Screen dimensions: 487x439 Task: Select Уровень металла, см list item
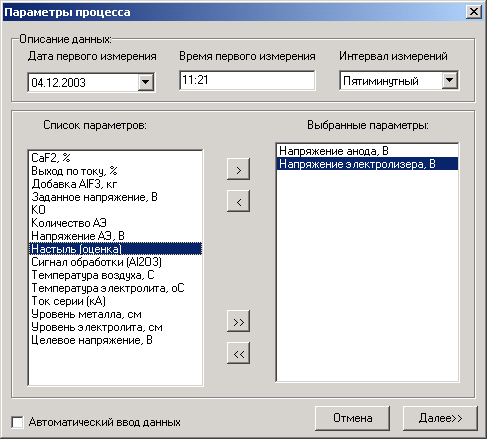click(115, 314)
